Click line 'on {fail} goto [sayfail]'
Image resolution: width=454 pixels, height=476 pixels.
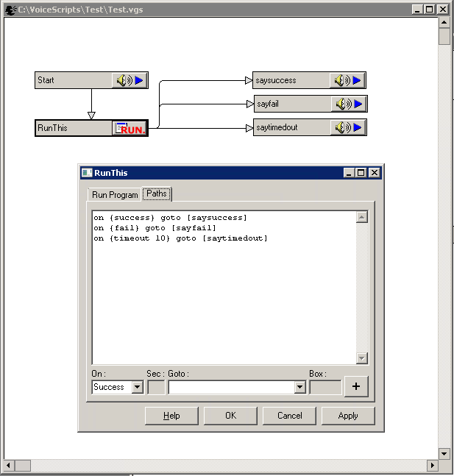point(155,228)
